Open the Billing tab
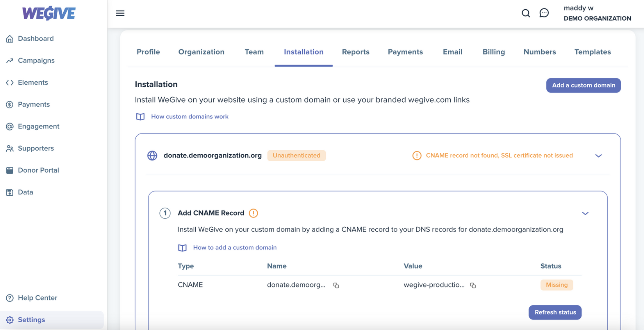 tap(494, 52)
